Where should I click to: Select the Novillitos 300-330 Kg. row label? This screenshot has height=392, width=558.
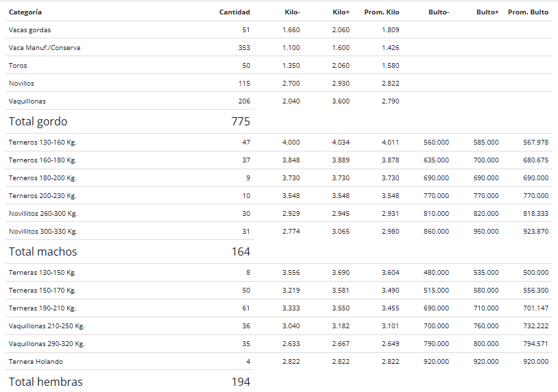point(43,231)
